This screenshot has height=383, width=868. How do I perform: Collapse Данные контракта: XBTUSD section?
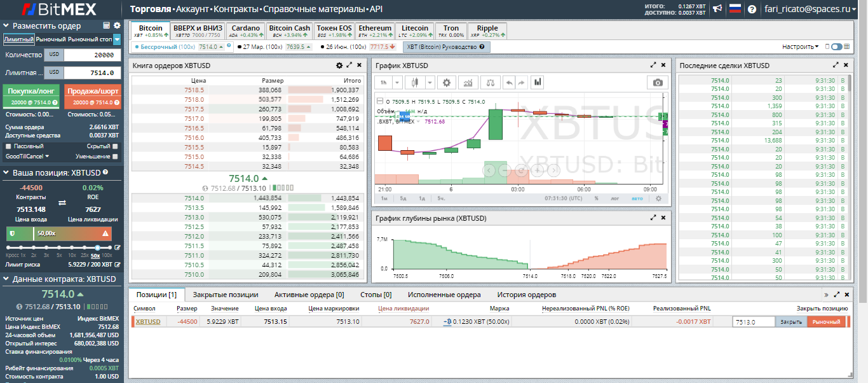point(6,279)
